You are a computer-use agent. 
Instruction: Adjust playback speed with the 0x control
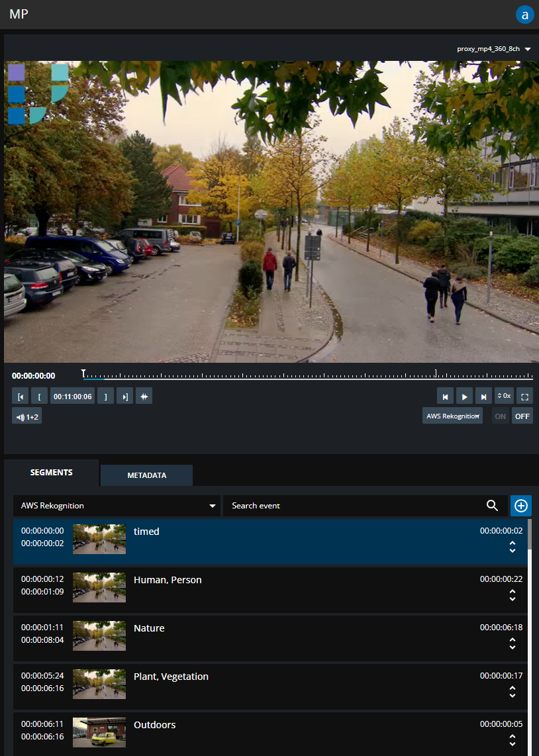[504, 395]
